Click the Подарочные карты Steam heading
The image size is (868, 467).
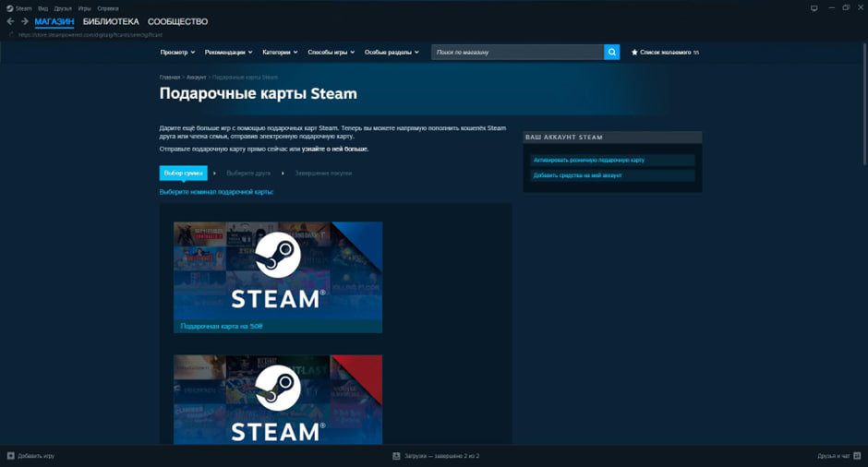click(x=258, y=93)
